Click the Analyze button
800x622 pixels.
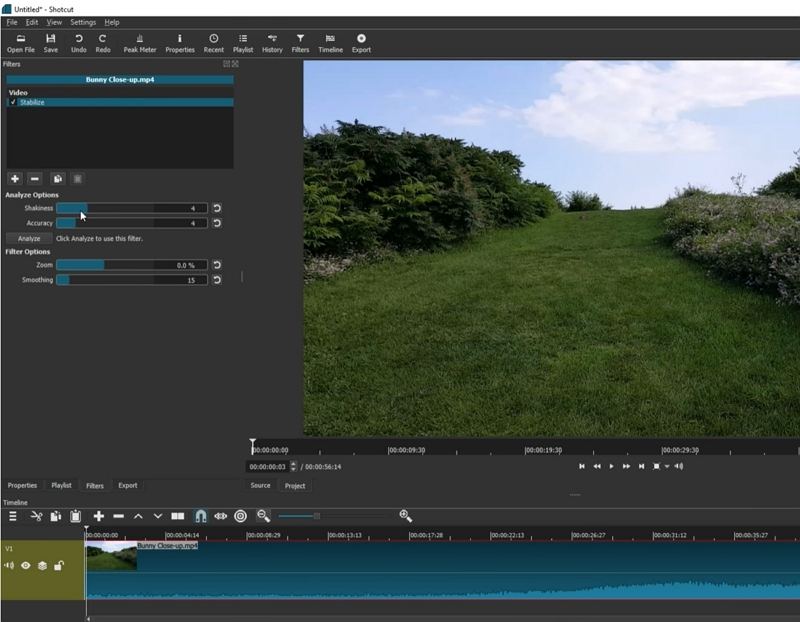click(27, 238)
